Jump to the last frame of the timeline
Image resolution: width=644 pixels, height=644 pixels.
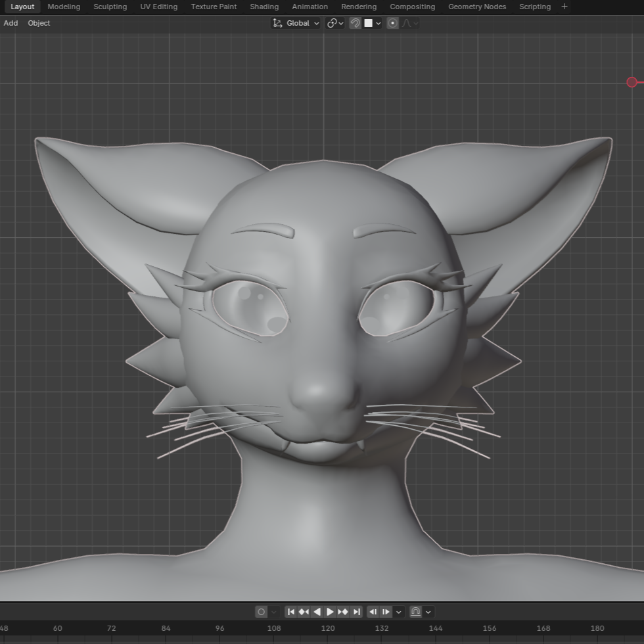(356, 612)
